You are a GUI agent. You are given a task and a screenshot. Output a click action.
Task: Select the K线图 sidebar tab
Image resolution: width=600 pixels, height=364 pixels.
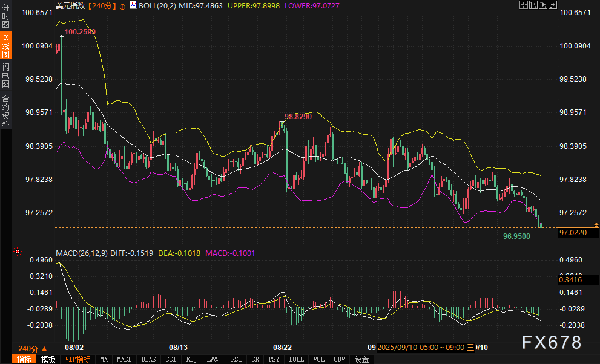(5, 45)
